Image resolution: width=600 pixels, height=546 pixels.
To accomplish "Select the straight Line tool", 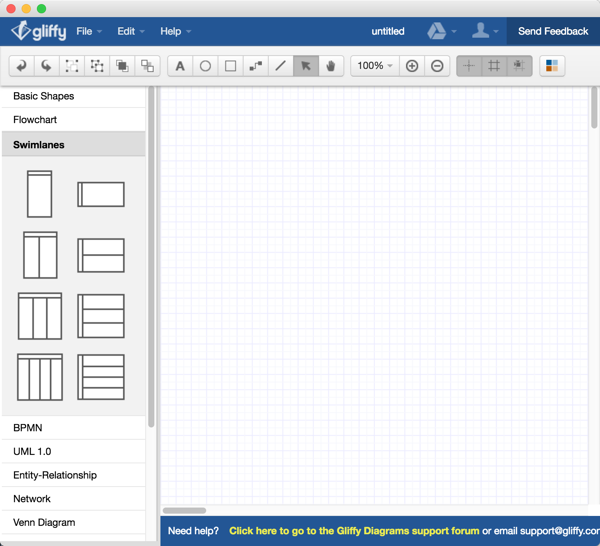I will pos(280,66).
